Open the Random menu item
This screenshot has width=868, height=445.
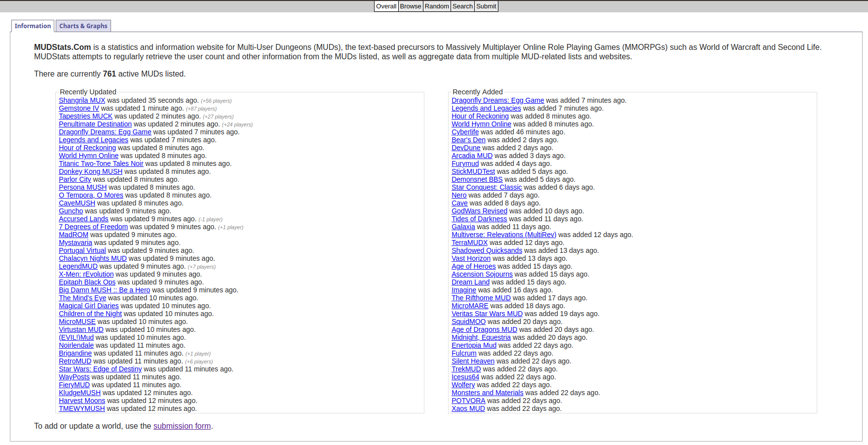[437, 6]
